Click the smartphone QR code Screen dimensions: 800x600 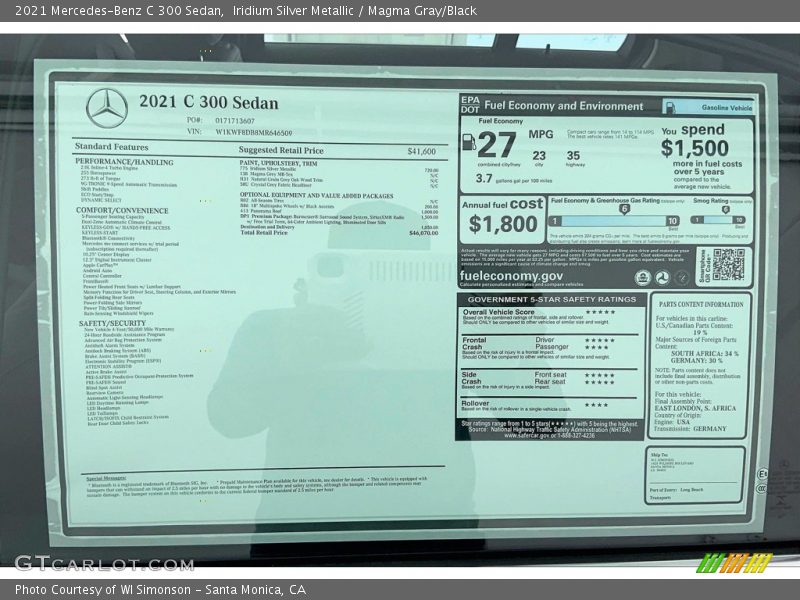point(729,264)
